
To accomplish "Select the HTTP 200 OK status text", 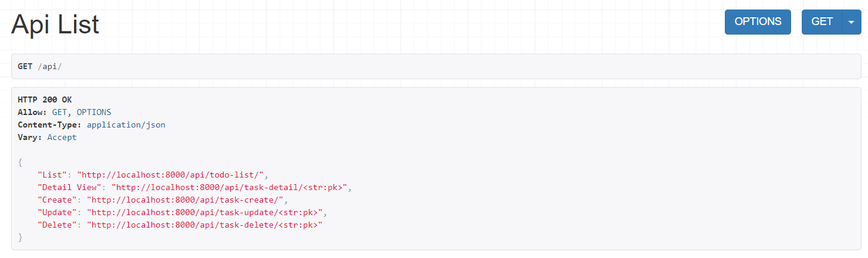I will (x=45, y=100).
